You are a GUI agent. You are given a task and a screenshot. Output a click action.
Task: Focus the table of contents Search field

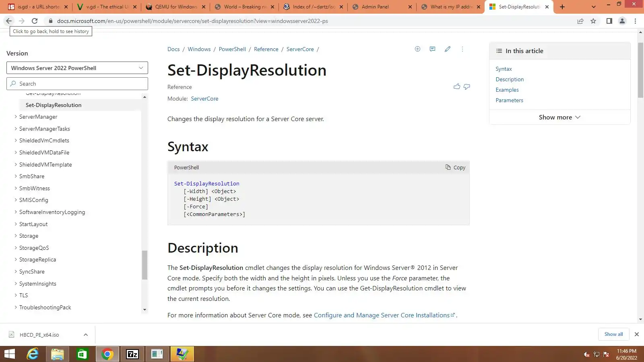click(x=77, y=84)
